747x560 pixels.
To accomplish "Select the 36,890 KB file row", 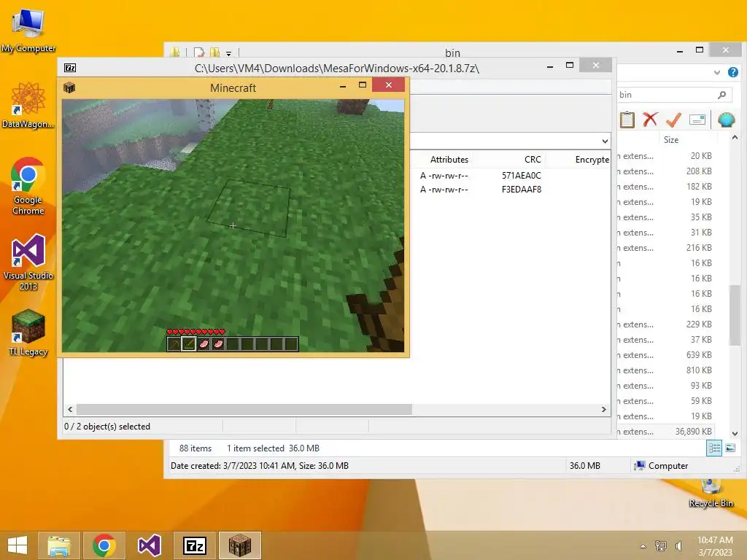I will click(x=665, y=432).
